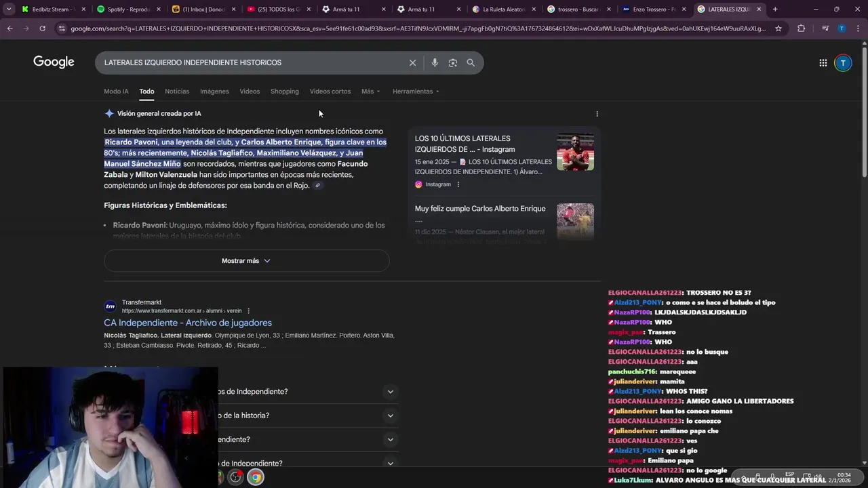Open 'CA Independiente - Archivo de jugadores' link

(x=188, y=323)
